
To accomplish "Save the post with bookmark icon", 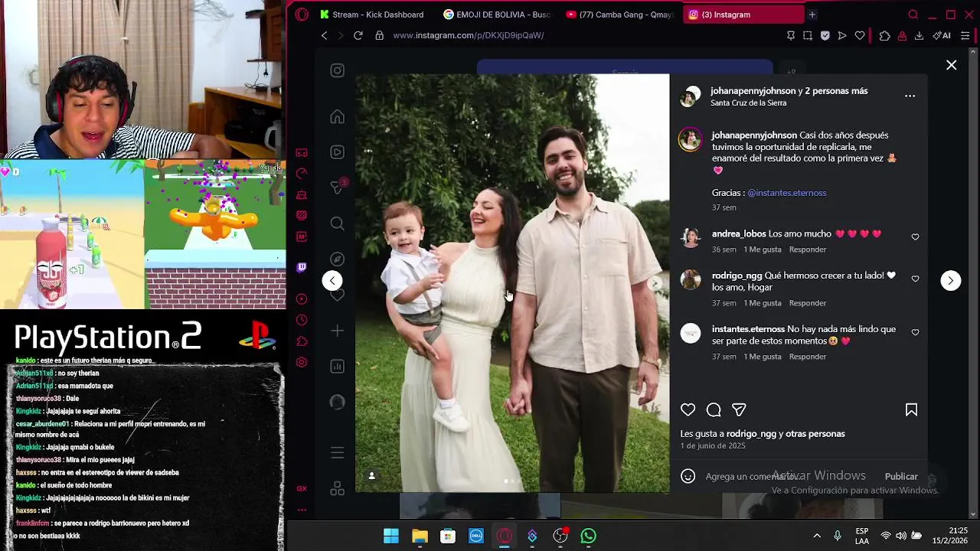I will tap(911, 410).
